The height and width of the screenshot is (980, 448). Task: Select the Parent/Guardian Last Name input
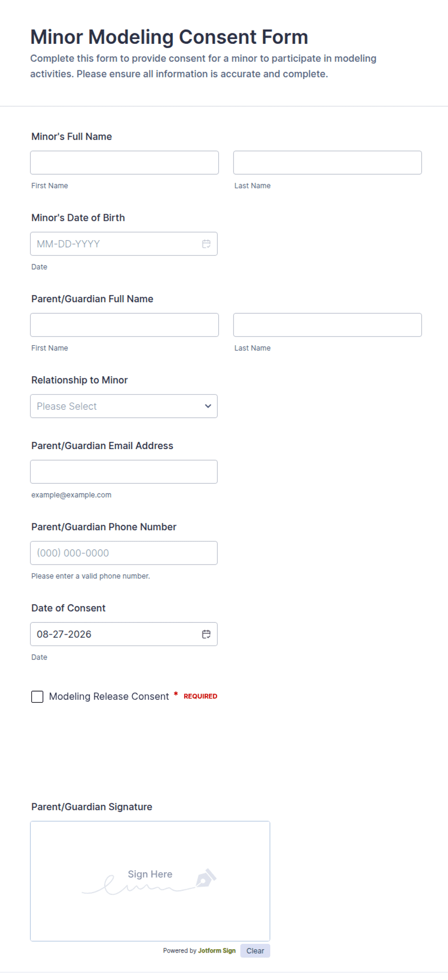pos(328,325)
